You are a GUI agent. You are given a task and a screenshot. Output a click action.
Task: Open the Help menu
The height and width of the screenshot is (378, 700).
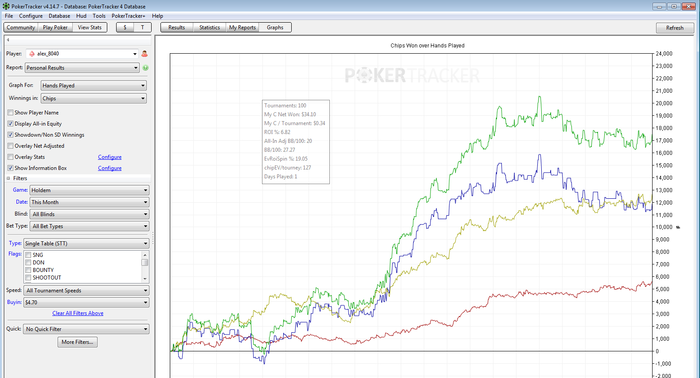click(x=158, y=16)
